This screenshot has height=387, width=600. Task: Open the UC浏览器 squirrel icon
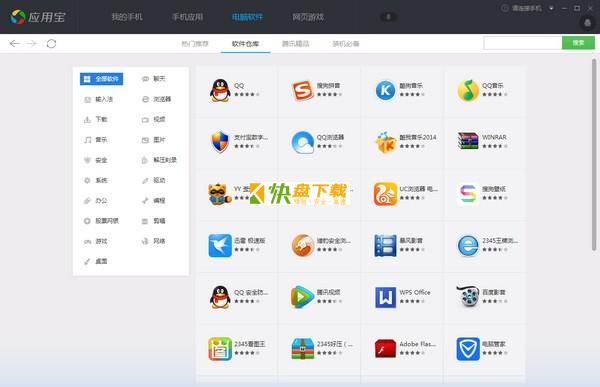(x=385, y=194)
